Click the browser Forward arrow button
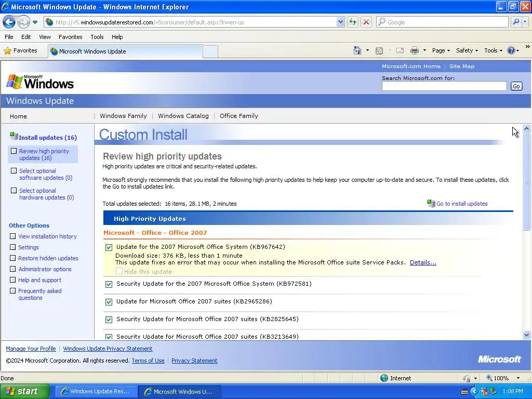The width and height of the screenshot is (532, 399). coord(23,22)
